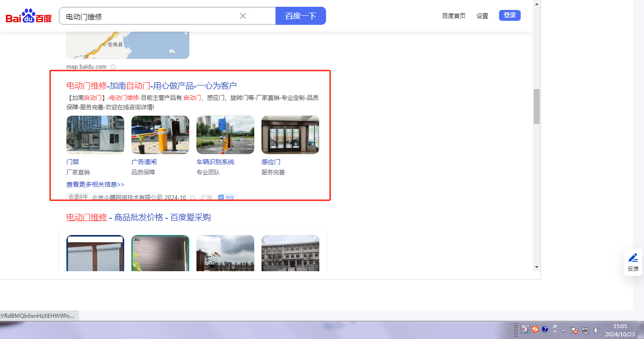Open the 门禁 product thumbnail
Image resolution: width=644 pixels, height=339 pixels.
95,135
